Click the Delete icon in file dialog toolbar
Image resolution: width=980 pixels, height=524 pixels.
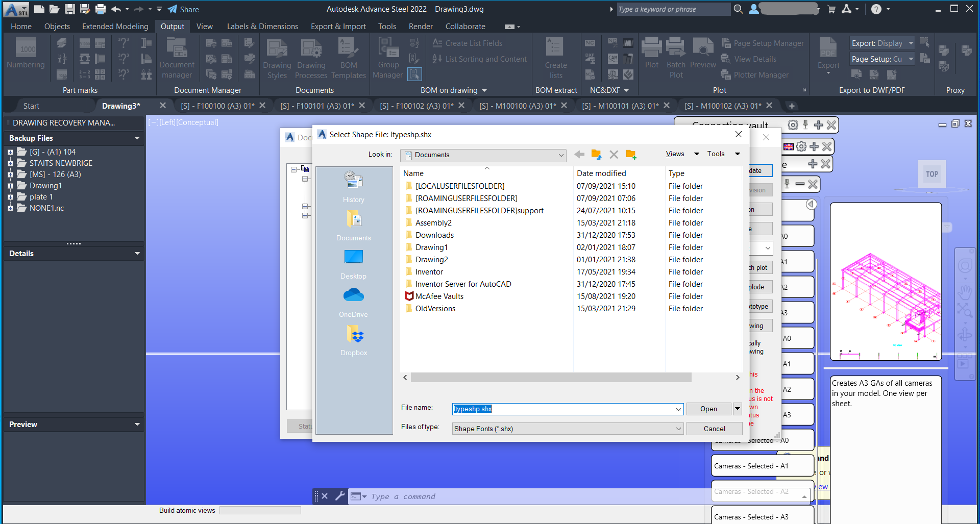coord(614,154)
